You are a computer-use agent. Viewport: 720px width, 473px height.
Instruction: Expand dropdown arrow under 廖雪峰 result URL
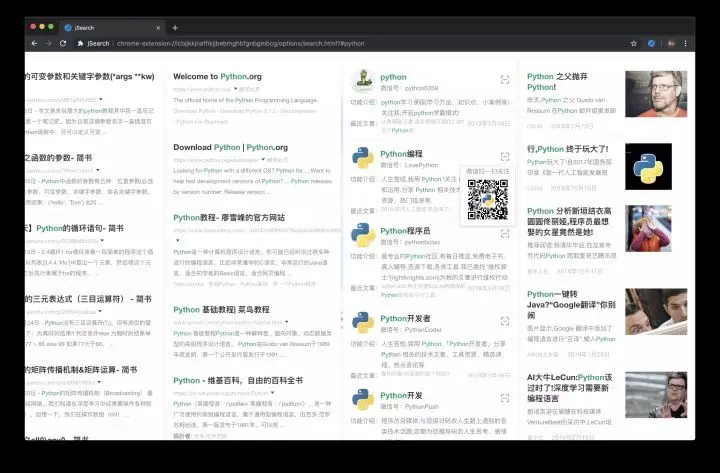177,240
